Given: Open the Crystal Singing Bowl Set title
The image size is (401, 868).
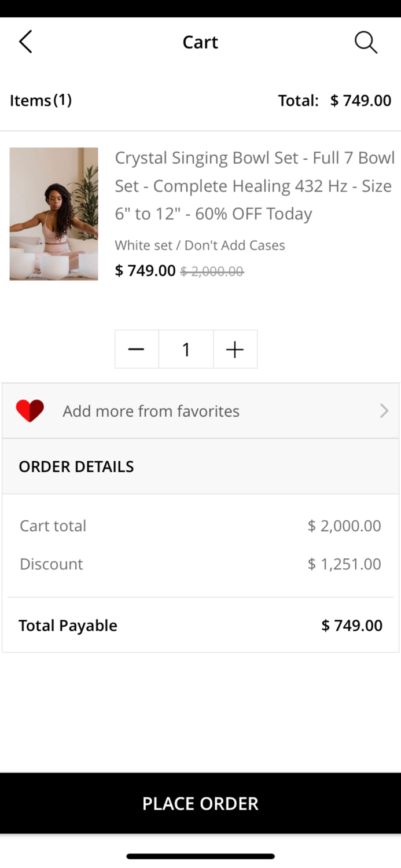Looking at the screenshot, I should [x=255, y=186].
